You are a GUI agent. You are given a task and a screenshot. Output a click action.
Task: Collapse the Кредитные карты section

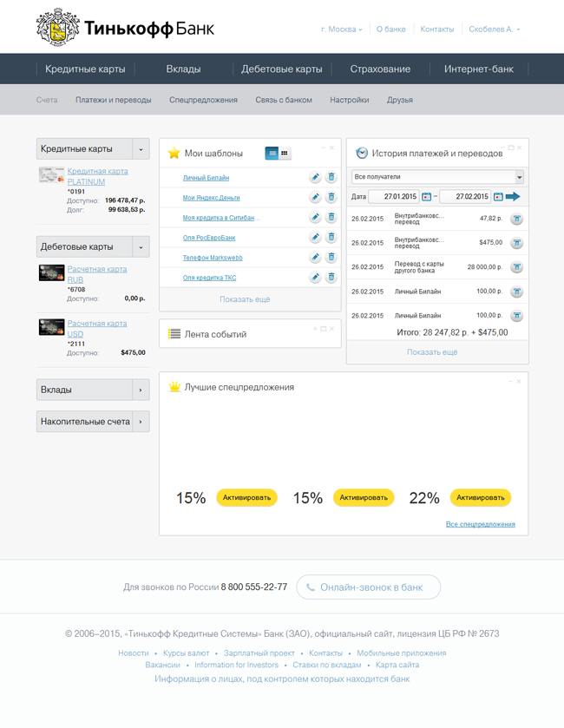coord(141,149)
